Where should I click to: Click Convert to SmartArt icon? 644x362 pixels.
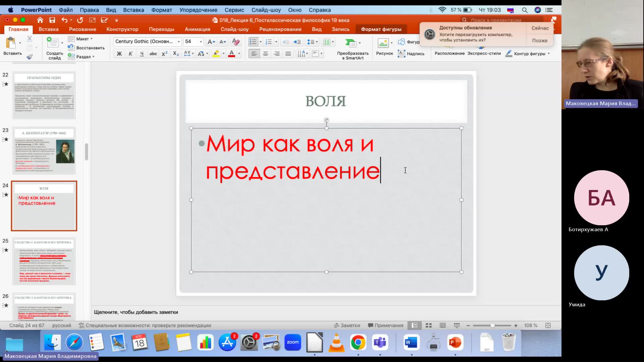[x=351, y=43]
